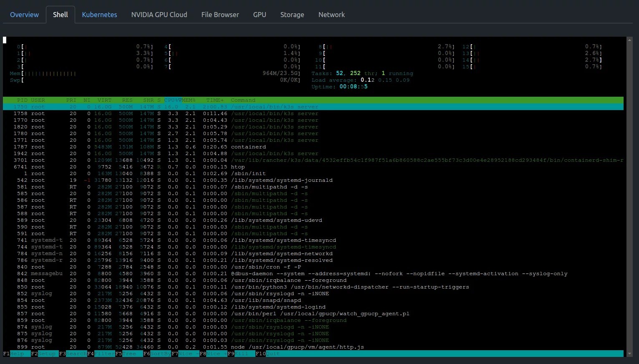Open the Overview tab
The width and height of the screenshot is (639, 364).
24,15
